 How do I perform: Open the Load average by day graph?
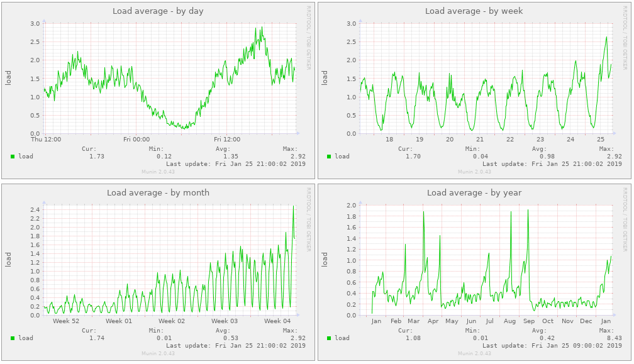[158, 91]
